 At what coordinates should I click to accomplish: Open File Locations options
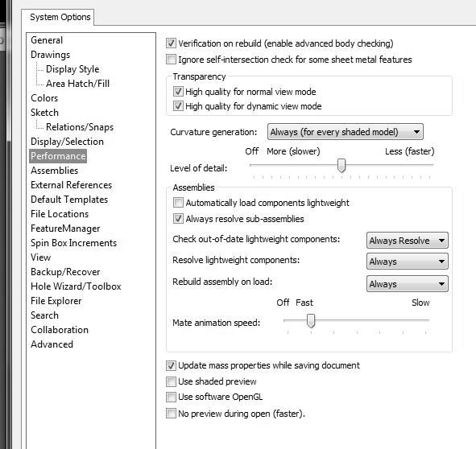point(60,214)
